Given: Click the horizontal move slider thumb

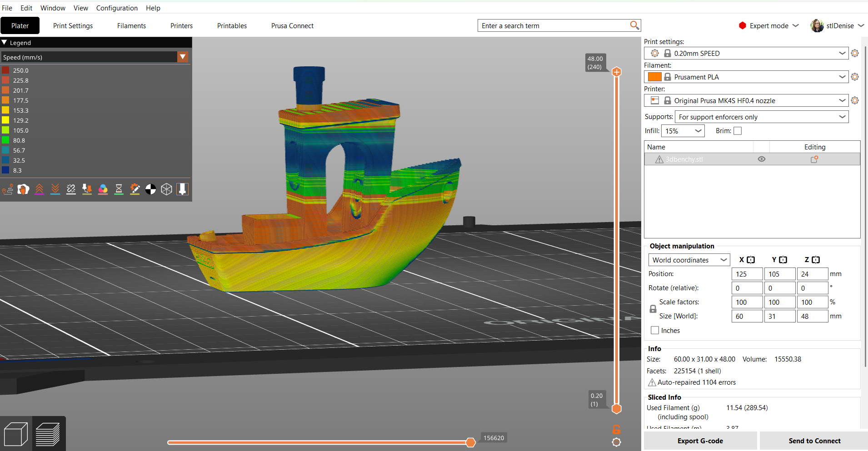Looking at the screenshot, I should pos(471,442).
